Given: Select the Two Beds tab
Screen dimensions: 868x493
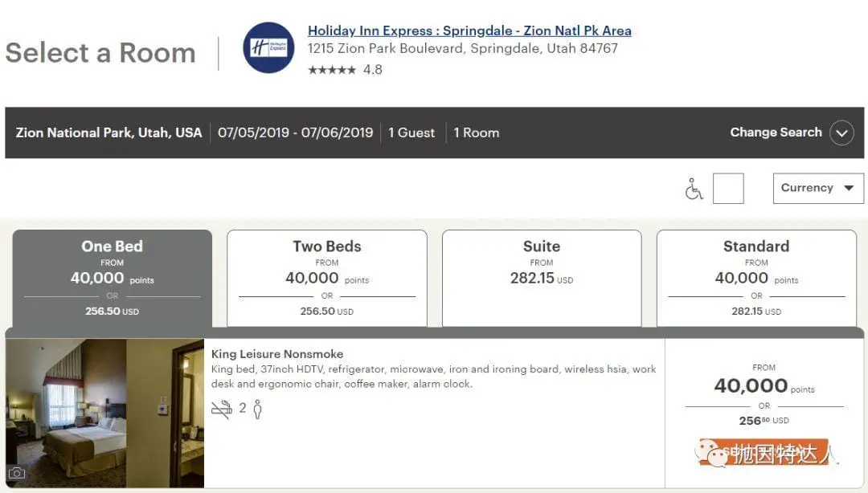Looking at the screenshot, I should pyautogui.click(x=326, y=279).
